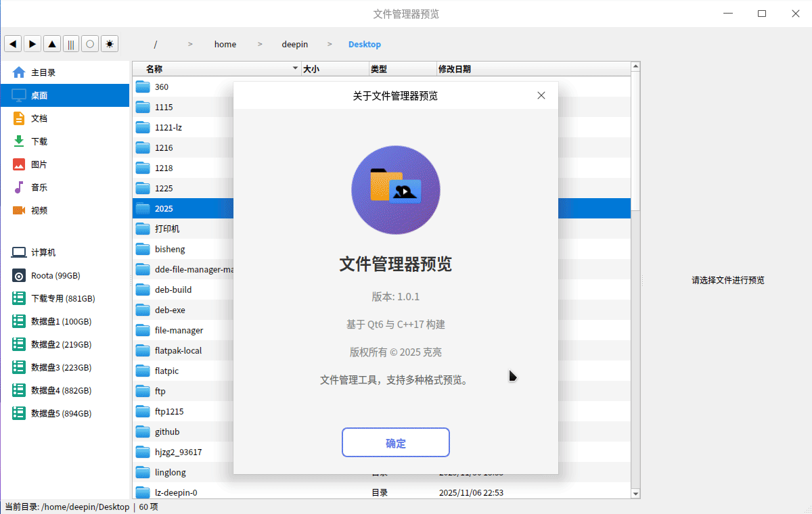
Task: Select the flatpak-local folder row
Action: click(381, 350)
